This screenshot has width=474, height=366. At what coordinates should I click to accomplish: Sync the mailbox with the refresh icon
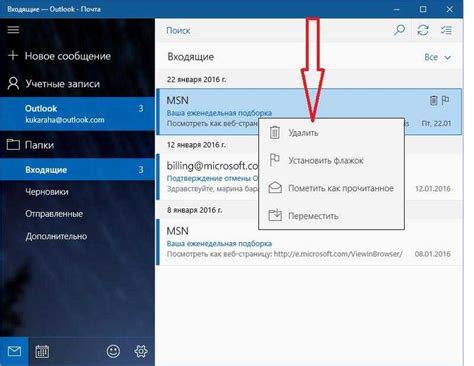point(423,30)
